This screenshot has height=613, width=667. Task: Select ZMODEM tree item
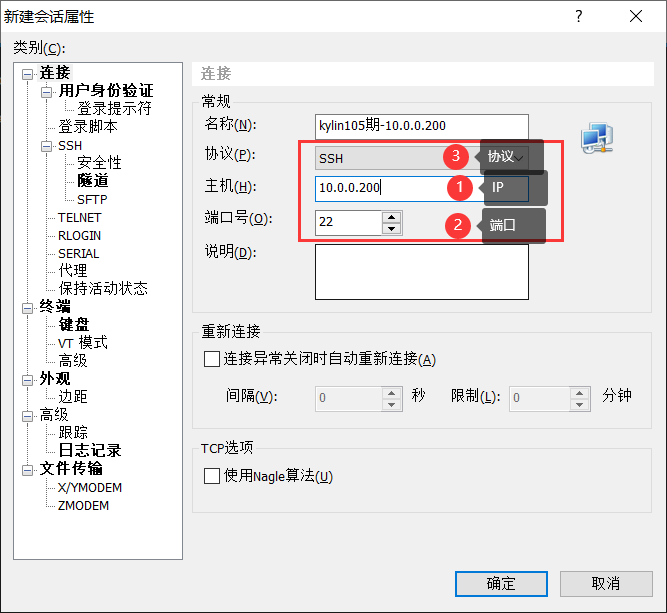(83, 505)
